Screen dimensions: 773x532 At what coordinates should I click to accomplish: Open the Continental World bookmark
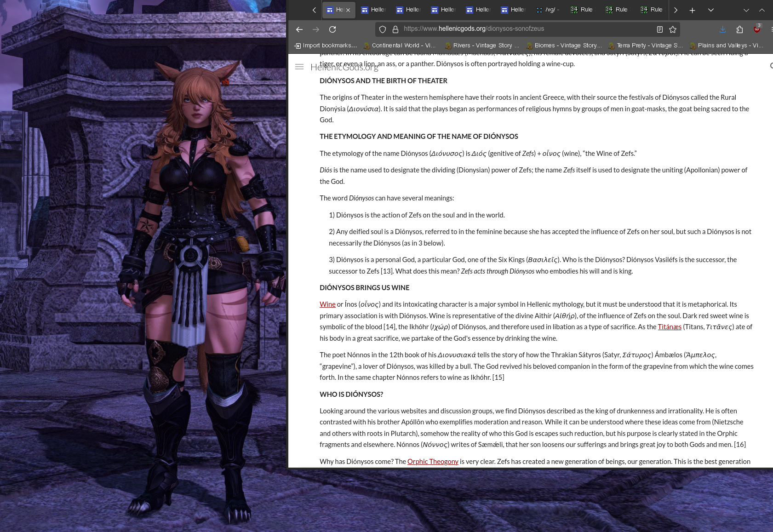tap(400, 46)
